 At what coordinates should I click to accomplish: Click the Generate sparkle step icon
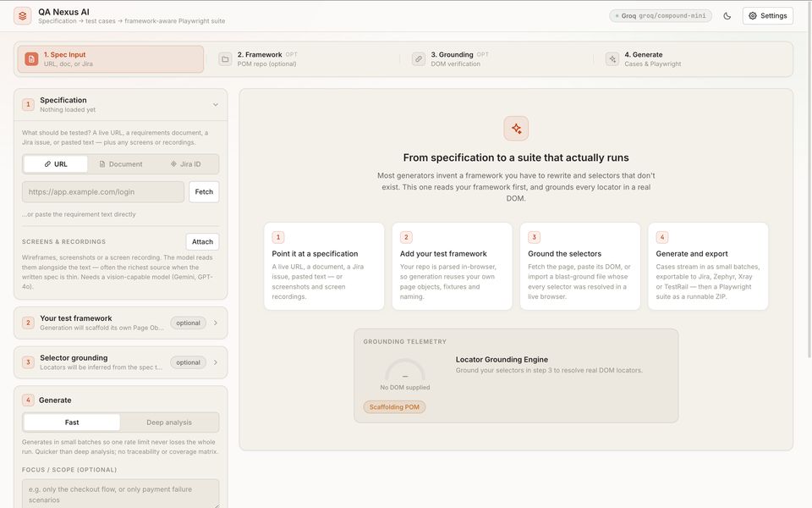tap(612, 59)
